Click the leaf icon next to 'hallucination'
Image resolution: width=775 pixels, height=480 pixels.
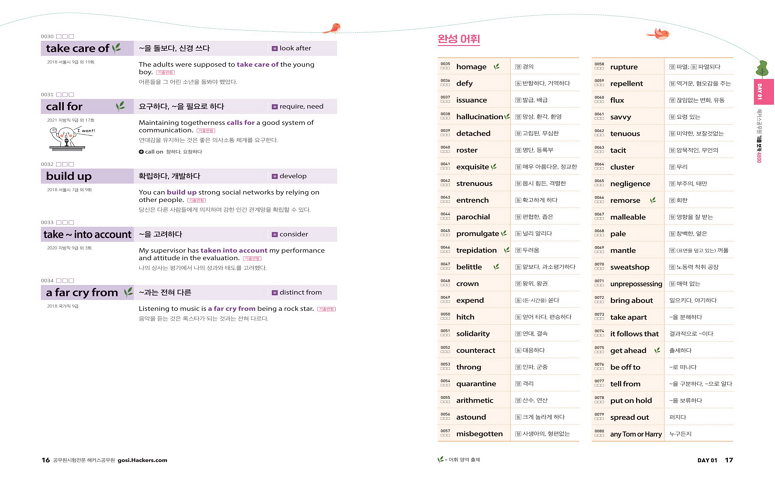tap(507, 117)
